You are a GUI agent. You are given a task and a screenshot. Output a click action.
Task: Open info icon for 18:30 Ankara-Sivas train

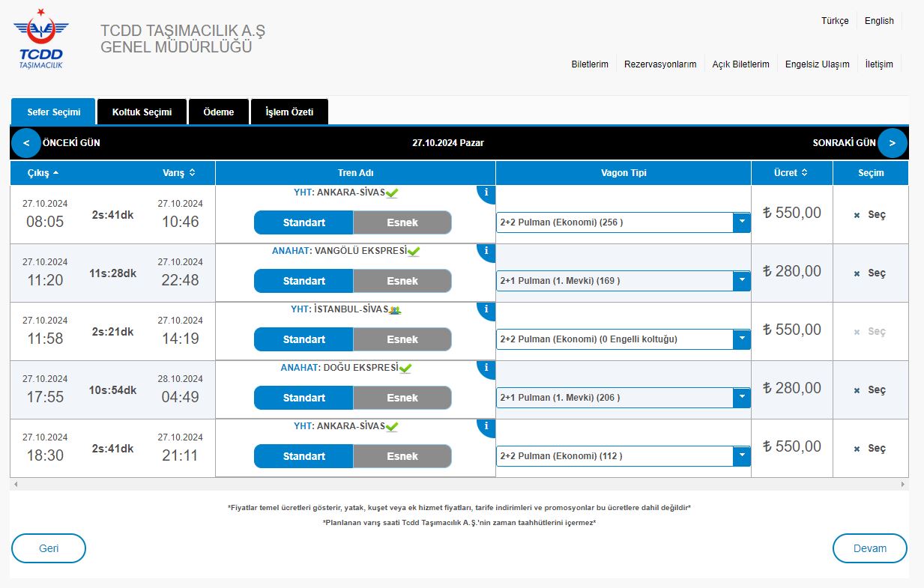point(486,426)
